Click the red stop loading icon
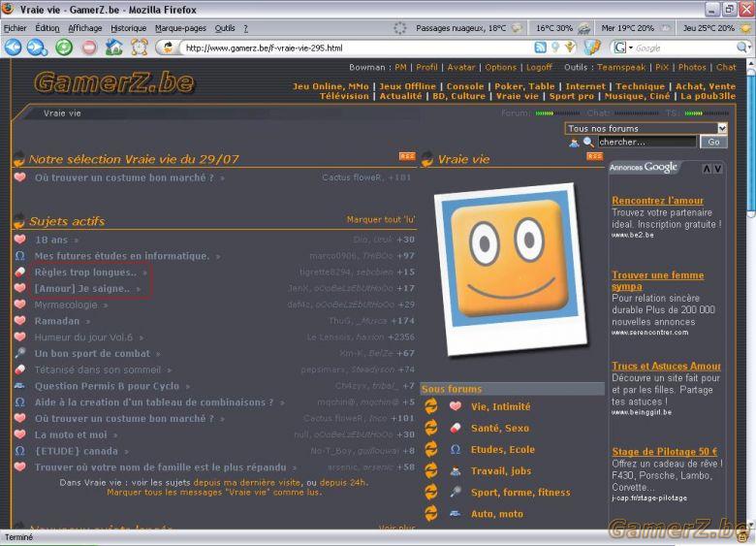The image size is (756, 546). pyautogui.click(x=89, y=48)
